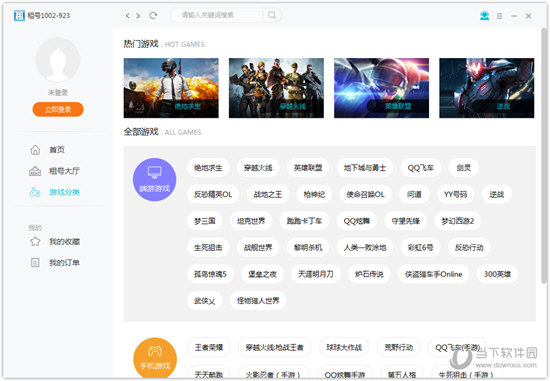Open 租号大厅 in sidebar
This screenshot has height=381, width=550.
click(x=64, y=171)
